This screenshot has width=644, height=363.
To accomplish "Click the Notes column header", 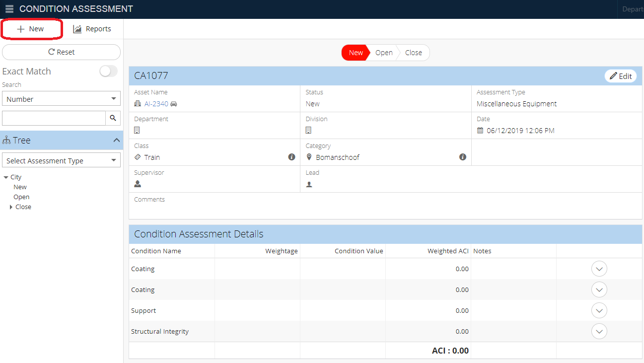I will [x=482, y=251].
